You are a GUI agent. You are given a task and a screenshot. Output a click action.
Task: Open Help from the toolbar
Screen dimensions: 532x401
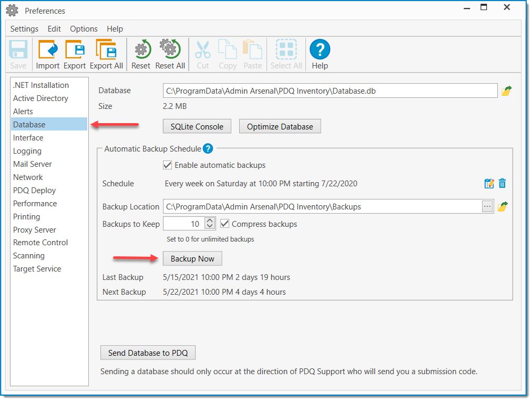pos(320,54)
